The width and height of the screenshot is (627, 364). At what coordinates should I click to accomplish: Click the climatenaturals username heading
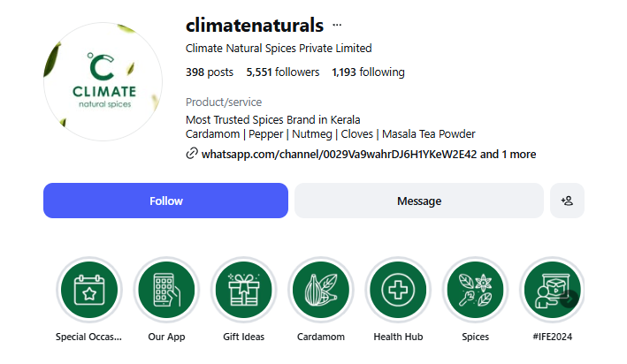click(x=255, y=26)
